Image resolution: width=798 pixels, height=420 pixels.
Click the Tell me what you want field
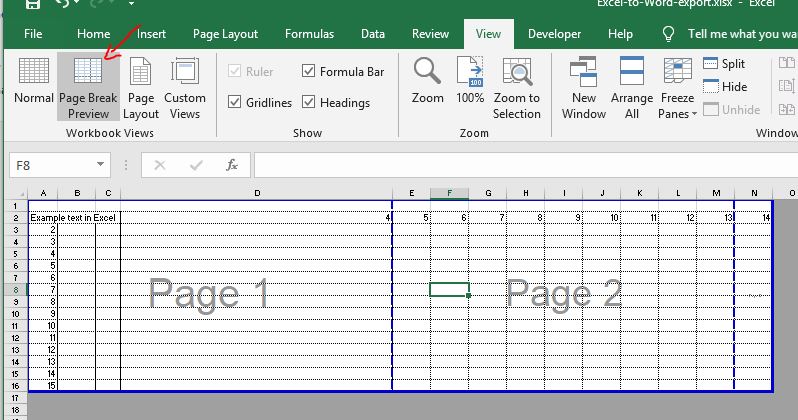pyautogui.click(x=743, y=34)
